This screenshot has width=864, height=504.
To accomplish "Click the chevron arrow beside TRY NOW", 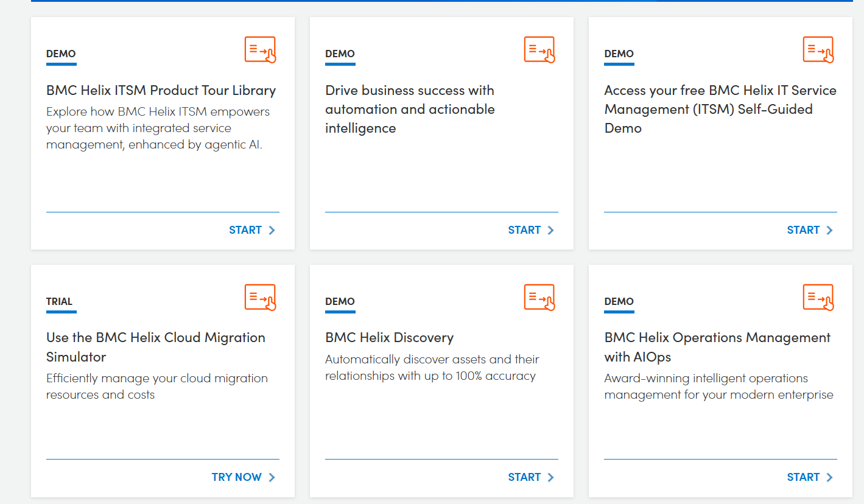I will click(x=272, y=477).
